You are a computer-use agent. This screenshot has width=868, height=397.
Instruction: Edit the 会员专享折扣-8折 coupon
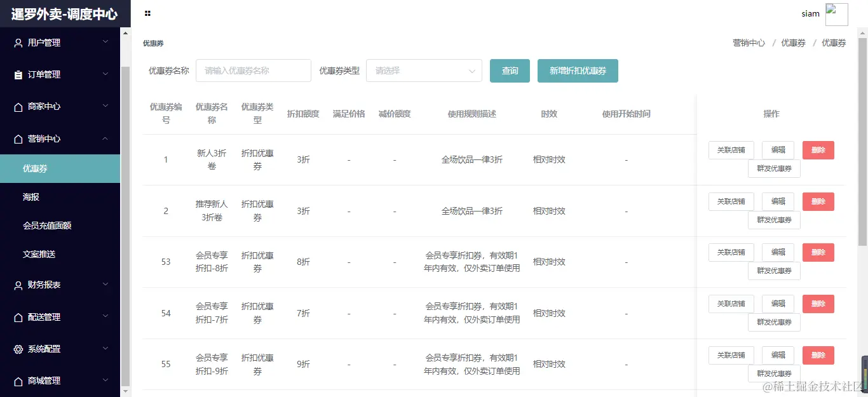778,252
